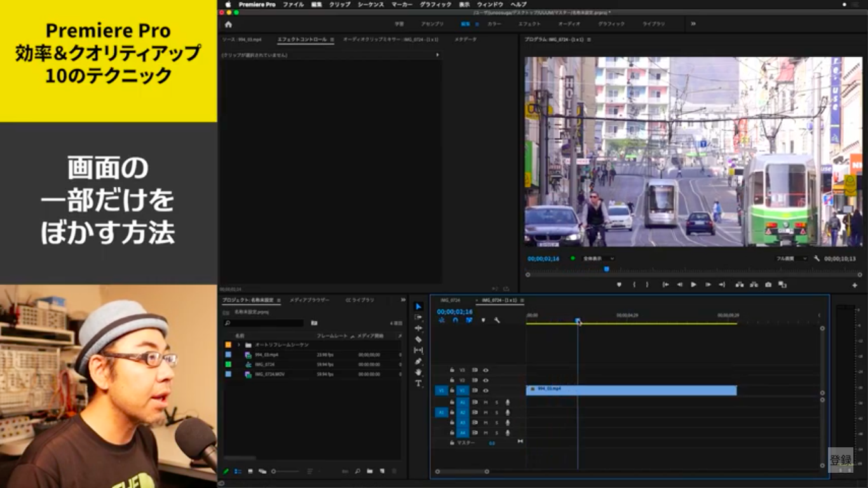
Task: Open the ファイル menu
Action: (293, 4)
